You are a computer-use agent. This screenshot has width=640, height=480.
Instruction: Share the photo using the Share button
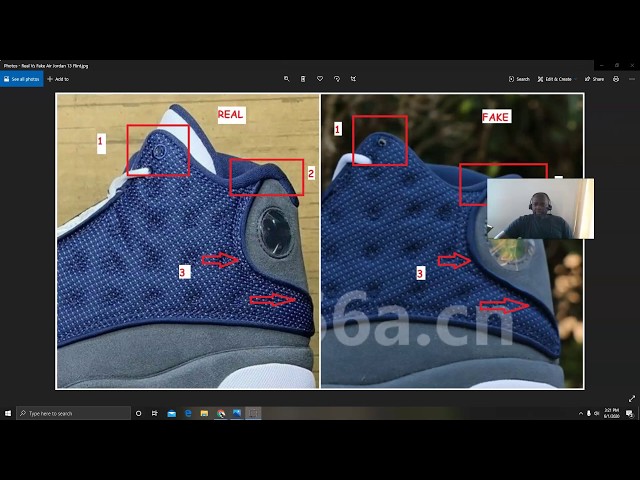(x=594, y=79)
